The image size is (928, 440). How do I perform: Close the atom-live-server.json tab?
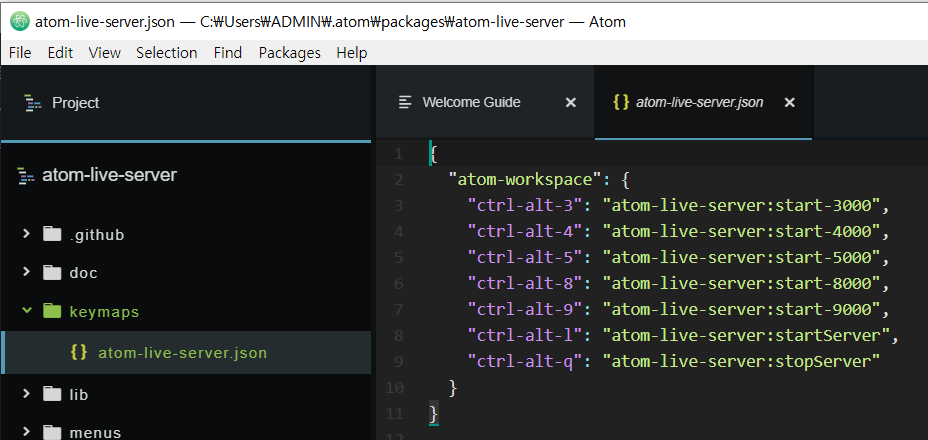pos(790,103)
